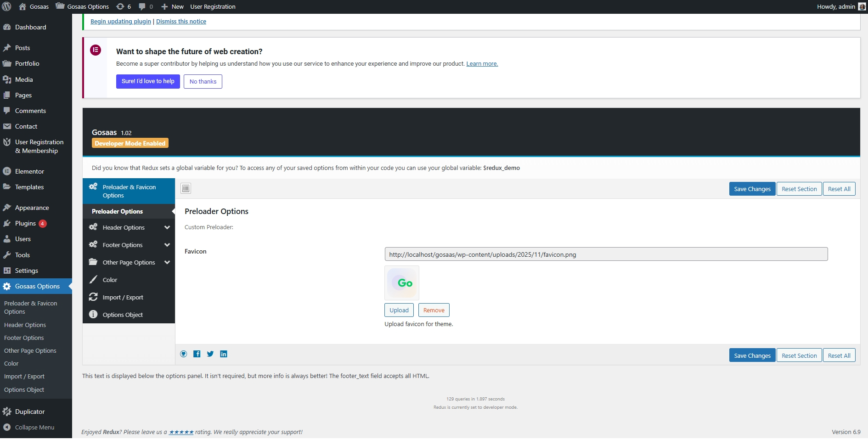Click the top Save Changes button

[x=752, y=189]
